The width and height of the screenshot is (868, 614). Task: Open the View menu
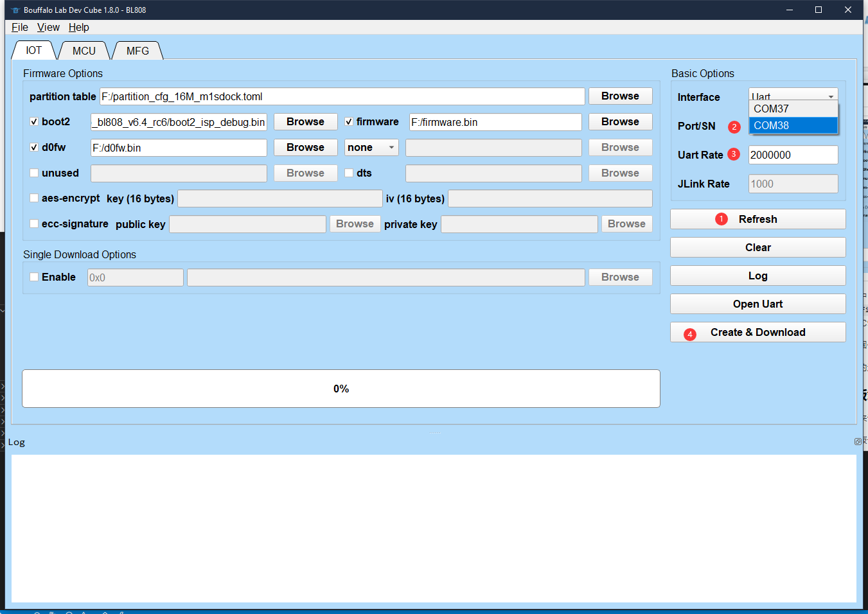(48, 27)
